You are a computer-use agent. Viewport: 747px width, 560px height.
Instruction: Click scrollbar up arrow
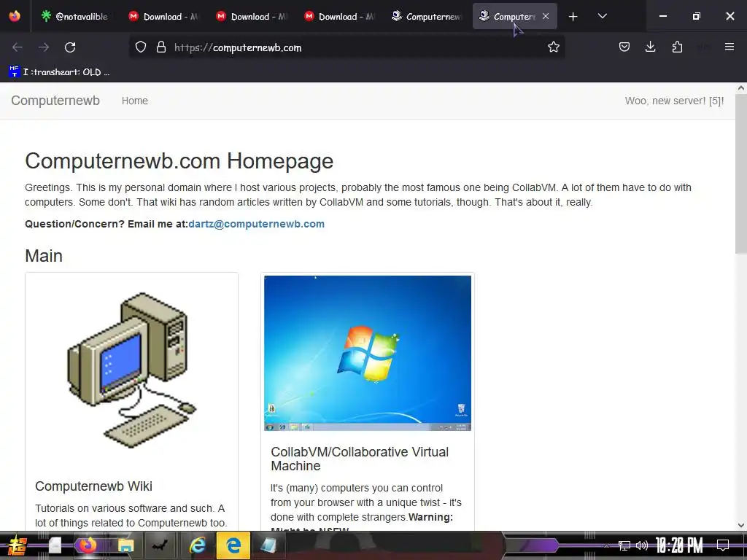(741, 88)
